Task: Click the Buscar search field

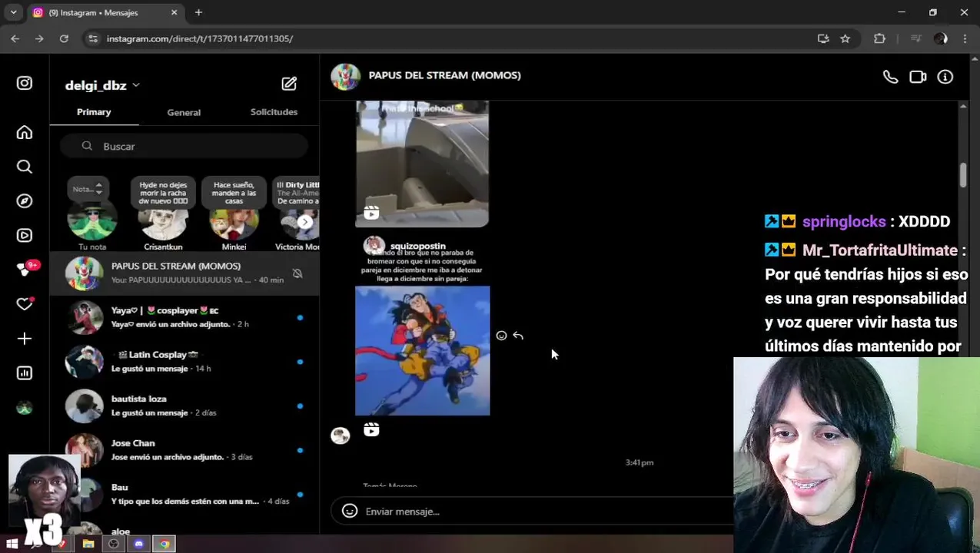Action: coord(184,146)
